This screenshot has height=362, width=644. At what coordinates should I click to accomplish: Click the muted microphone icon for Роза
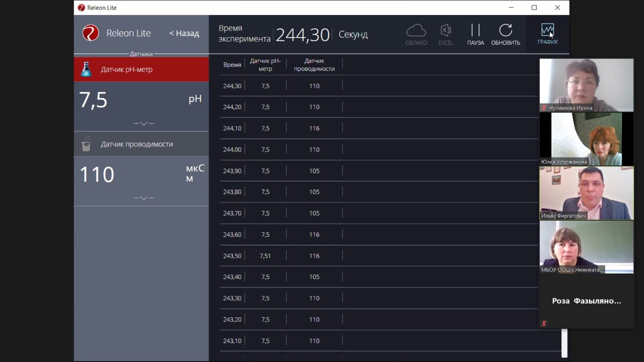pos(544,323)
